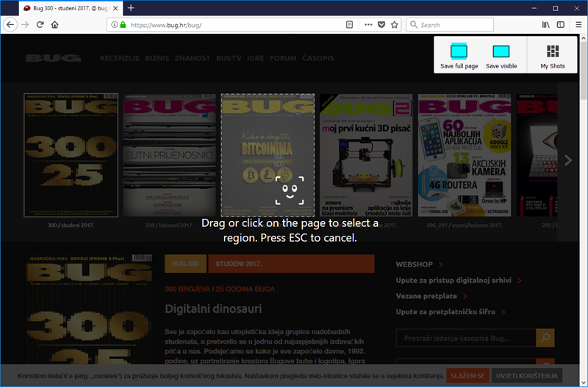588x387 pixels.
Task: Open Firefox hamburger menu
Action: click(x=578, y=24)
